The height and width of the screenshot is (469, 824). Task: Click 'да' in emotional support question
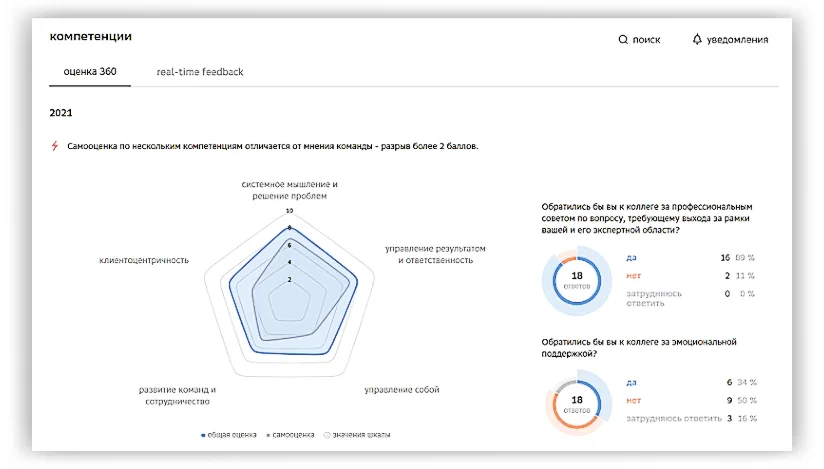click(631, 382)
